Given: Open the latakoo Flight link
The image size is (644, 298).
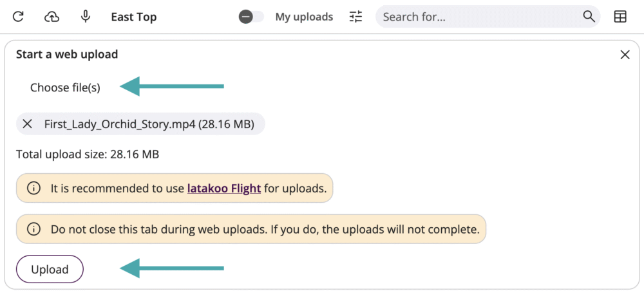Looking at the screenshot, I should [224, 189].
